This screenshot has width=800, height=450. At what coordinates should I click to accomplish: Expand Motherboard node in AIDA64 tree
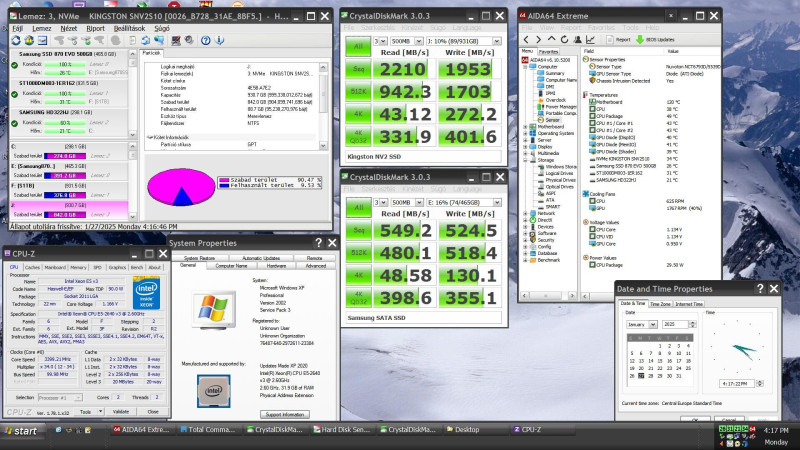525,127
